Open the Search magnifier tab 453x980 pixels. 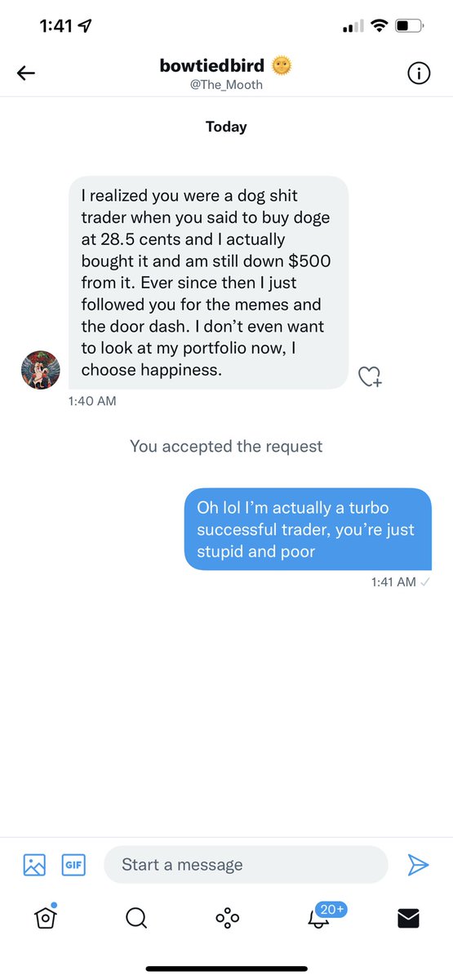136,918
